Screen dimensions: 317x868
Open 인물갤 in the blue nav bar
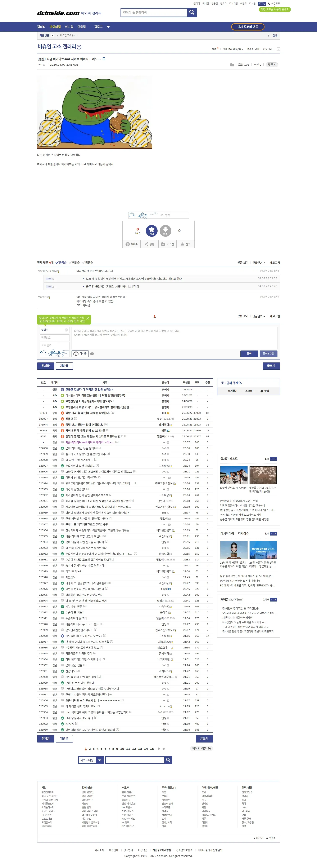[x=81, y=27]
